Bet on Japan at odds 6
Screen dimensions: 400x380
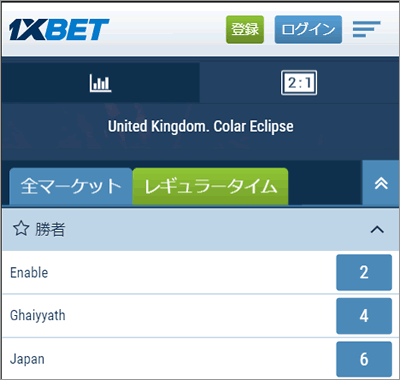click(x=364, y=359)
